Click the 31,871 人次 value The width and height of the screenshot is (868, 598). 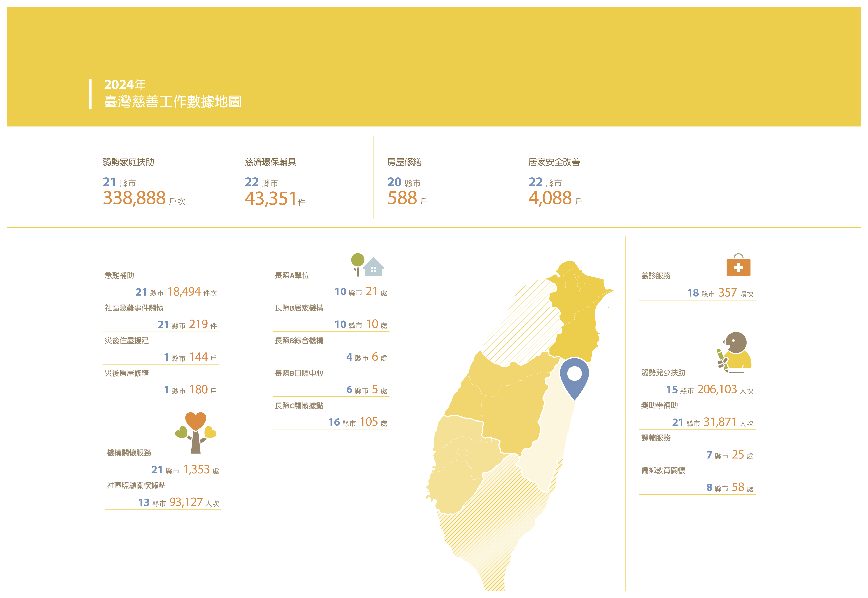729,422
